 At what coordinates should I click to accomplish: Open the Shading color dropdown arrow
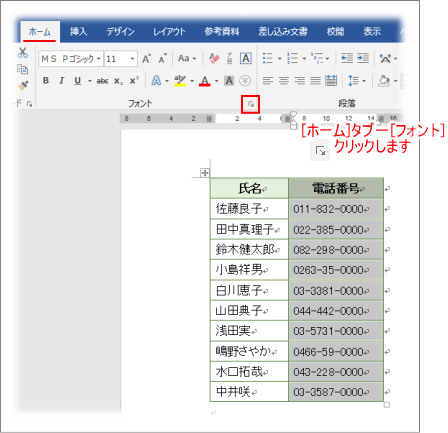[x=395, y=81]
